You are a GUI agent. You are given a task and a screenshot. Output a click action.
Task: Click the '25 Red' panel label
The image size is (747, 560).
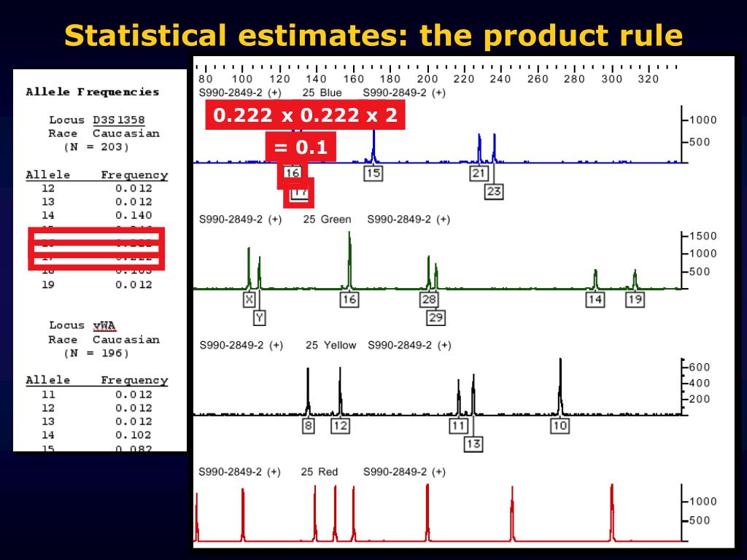coord(320,472)
